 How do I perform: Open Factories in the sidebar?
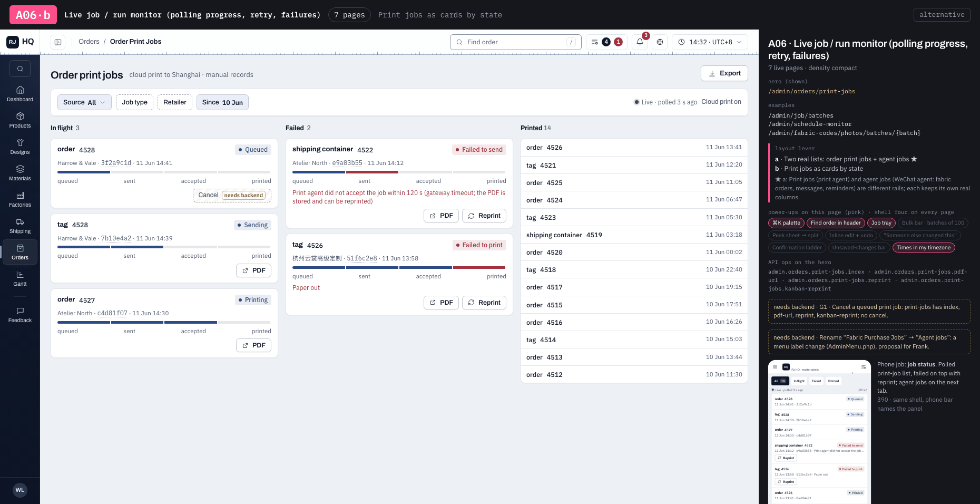pos(20,199)
